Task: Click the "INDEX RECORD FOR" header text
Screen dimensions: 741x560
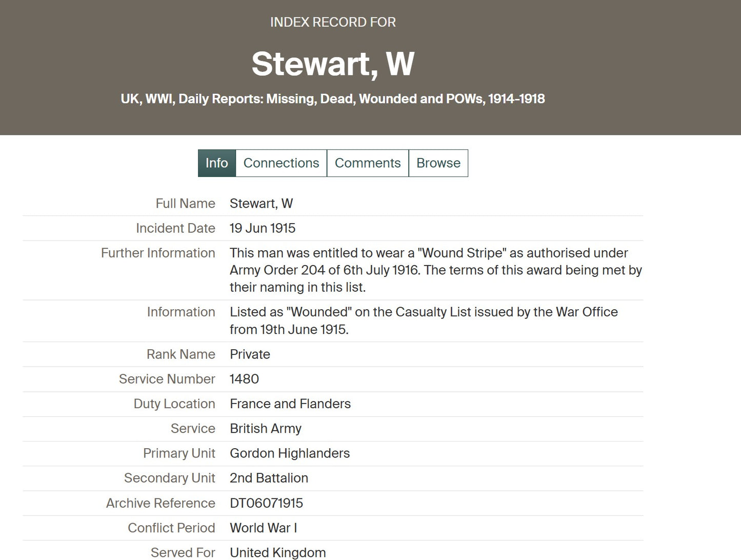Action: coord(333,22)
